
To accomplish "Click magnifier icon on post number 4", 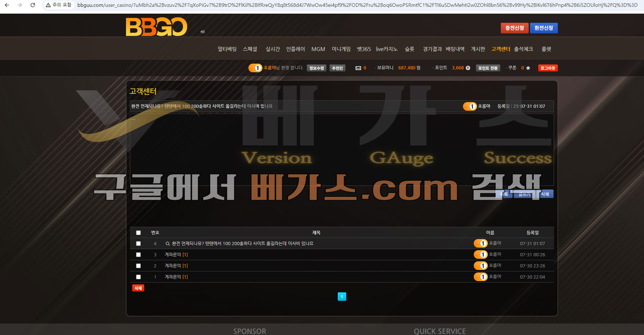I will pyautogui.click(x=167, y=244).
